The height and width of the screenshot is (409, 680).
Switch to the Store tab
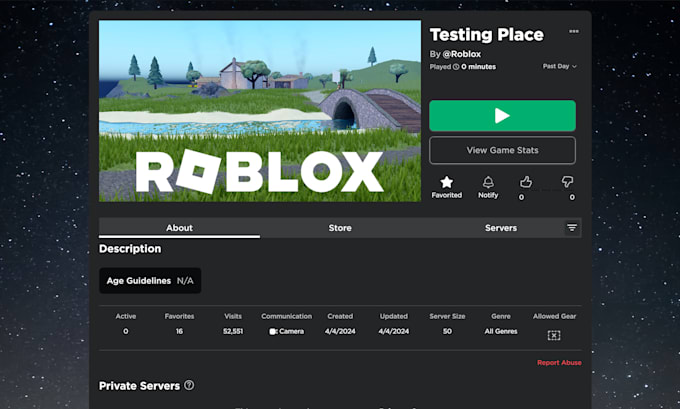(x=340, y=228)
